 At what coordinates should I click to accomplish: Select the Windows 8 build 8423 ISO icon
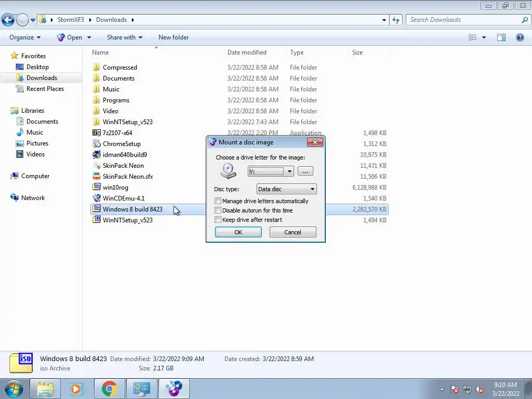click(x=96, y=208)
